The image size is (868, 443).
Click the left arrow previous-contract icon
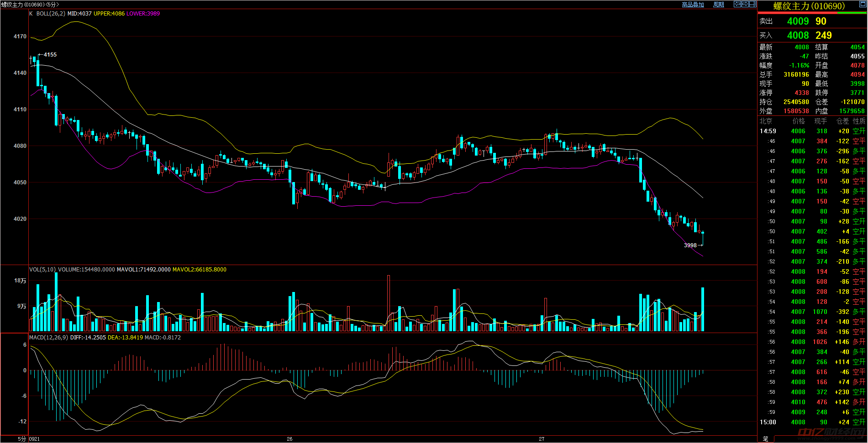[x=737, y=4]
